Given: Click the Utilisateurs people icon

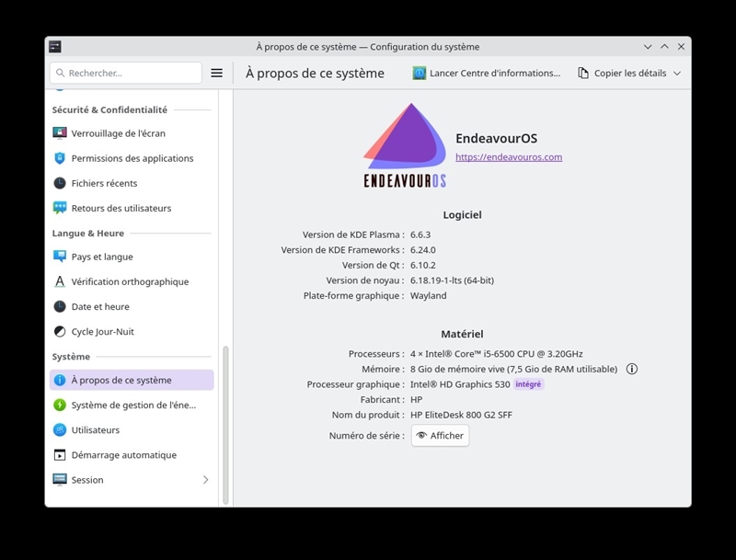Looking at the screenshot, I should pyautogui.click(x=61, y=429).
